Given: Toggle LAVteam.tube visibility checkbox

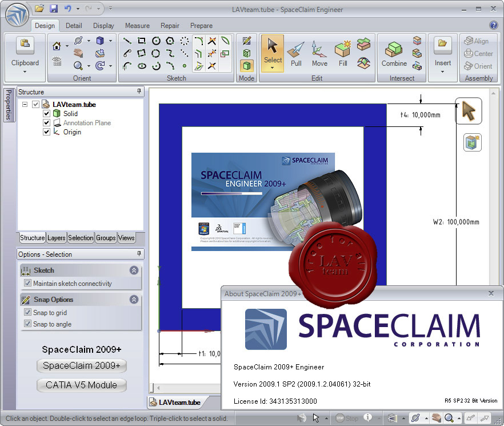Looking at the screenshot, I should [35, 105].
